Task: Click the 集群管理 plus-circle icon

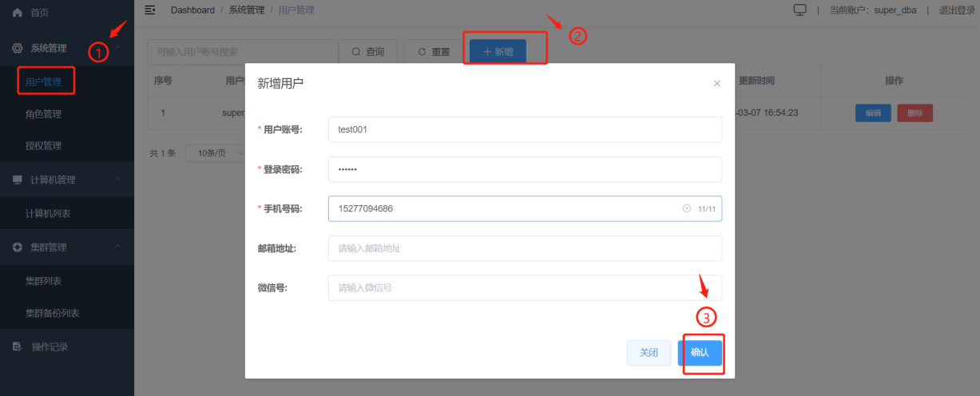Action: tap(18, 247)
